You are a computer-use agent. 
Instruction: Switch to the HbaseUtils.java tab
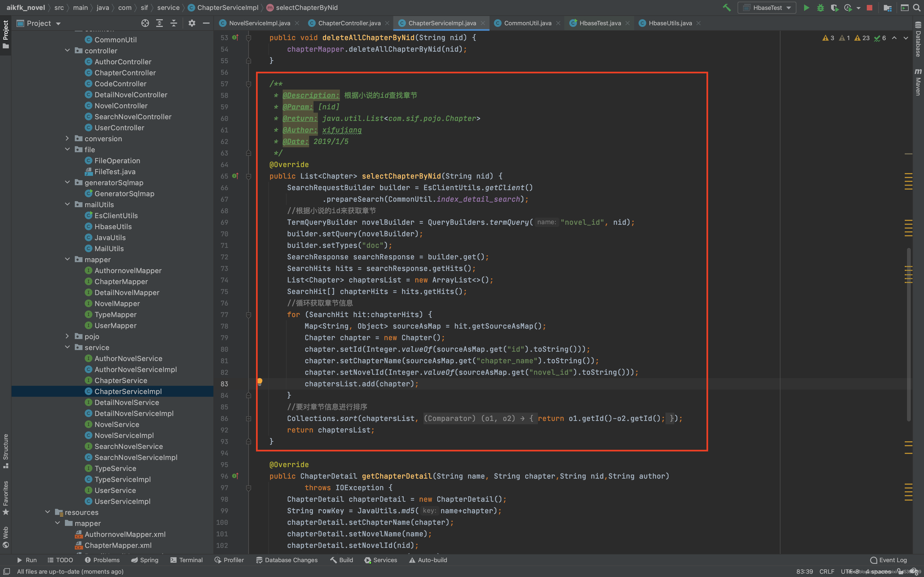(670, 23)
